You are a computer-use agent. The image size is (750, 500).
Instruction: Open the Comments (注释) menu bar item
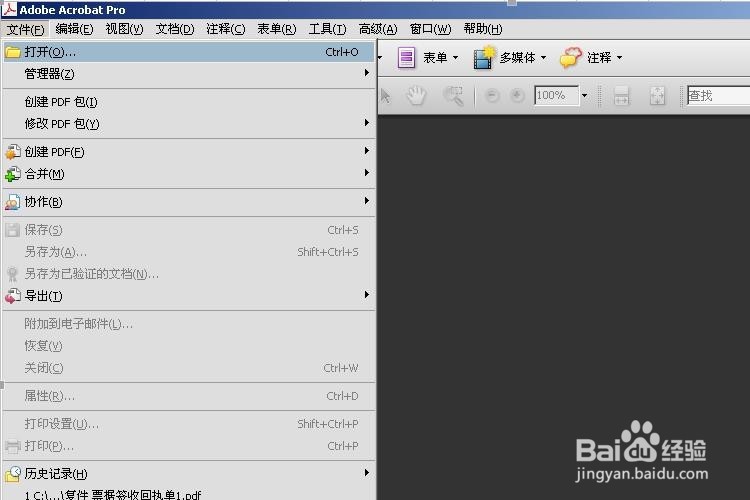[x=225, y=29]
